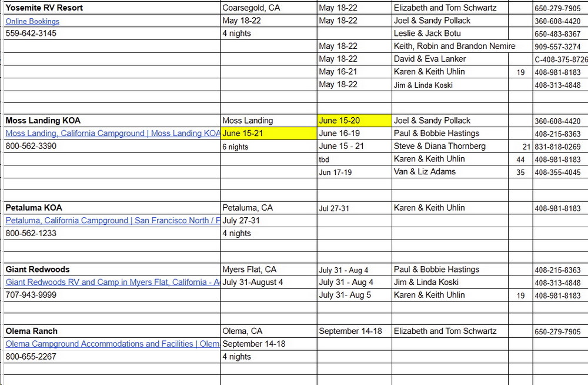Image resolution: width=588 pixels, height=385 pixels.
Task: Click the Myers Flat, CA cell
Action: 249,270
